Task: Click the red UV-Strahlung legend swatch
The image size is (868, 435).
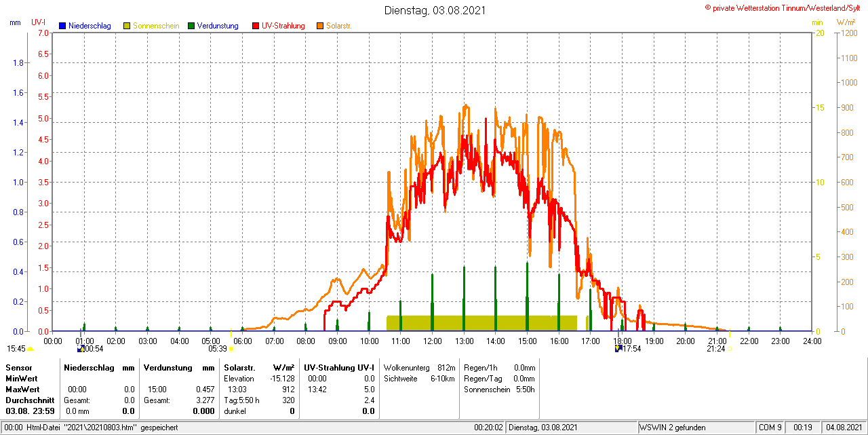Action: coord(256,26)
